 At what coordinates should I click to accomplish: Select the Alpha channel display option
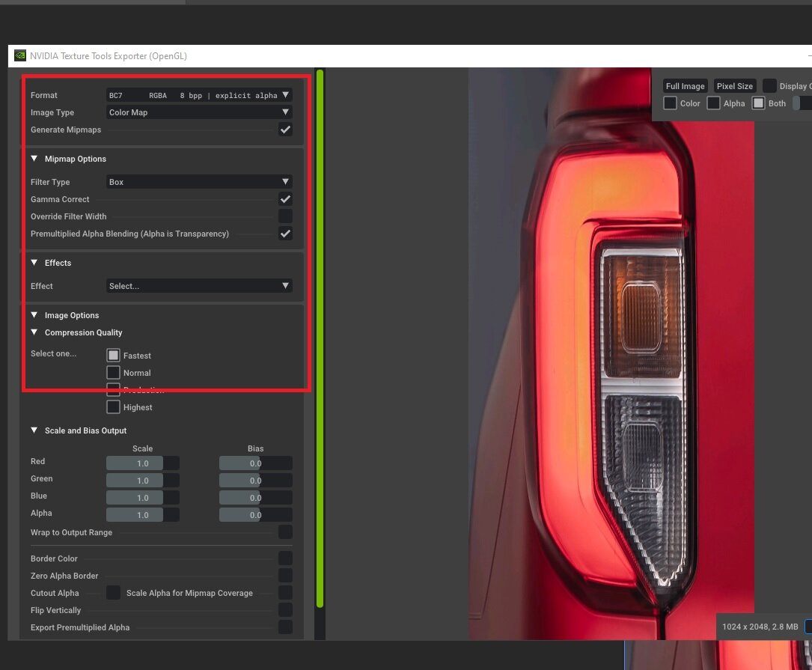click(714, 103)
